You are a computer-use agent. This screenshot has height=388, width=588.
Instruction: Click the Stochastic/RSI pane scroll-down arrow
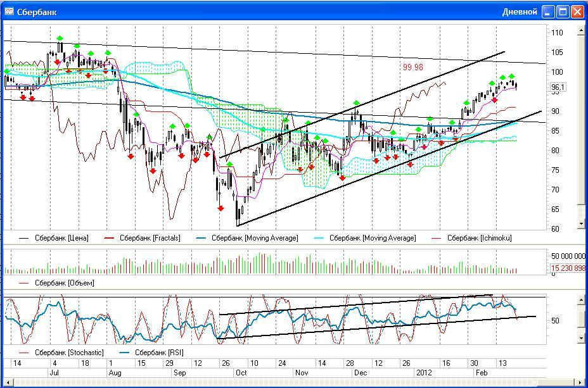pyautogui.click(x=582, y=338)
